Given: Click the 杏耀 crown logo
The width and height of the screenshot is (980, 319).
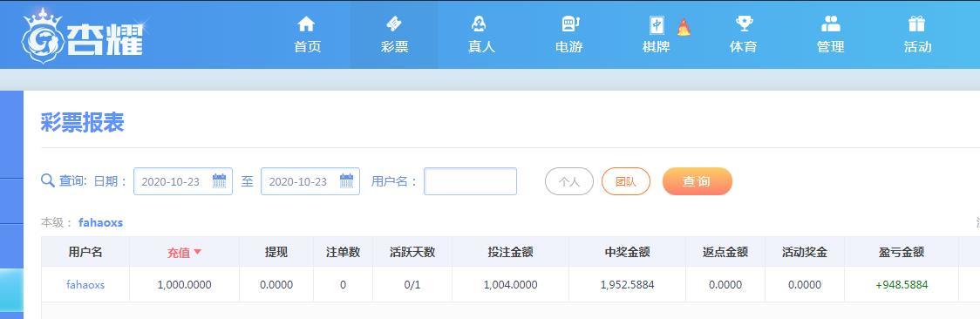Looking at the screenshot, I should tap(83, 36).
